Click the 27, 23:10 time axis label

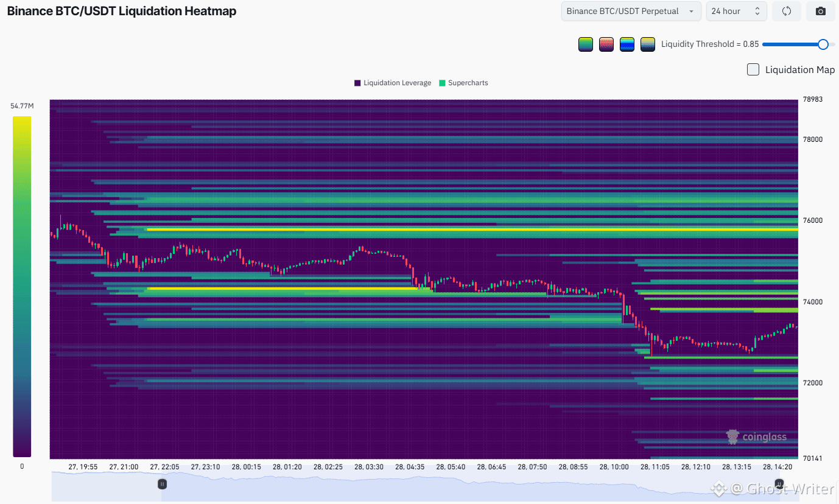205,467
